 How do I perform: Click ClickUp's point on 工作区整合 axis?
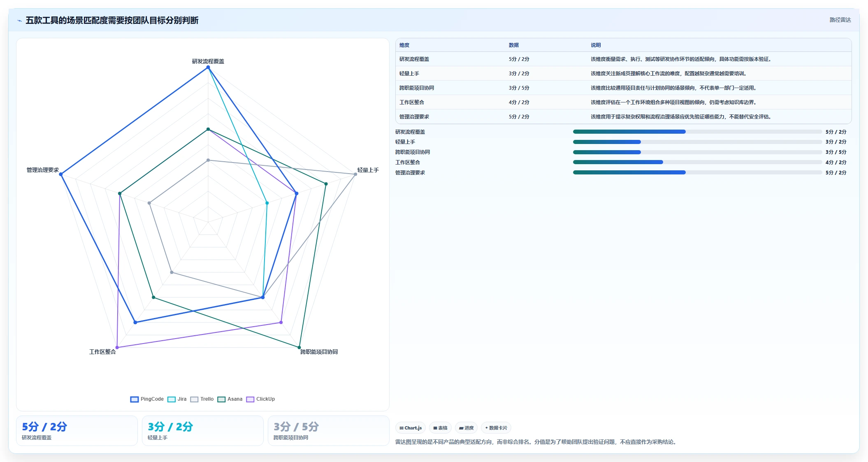(117, 348)
